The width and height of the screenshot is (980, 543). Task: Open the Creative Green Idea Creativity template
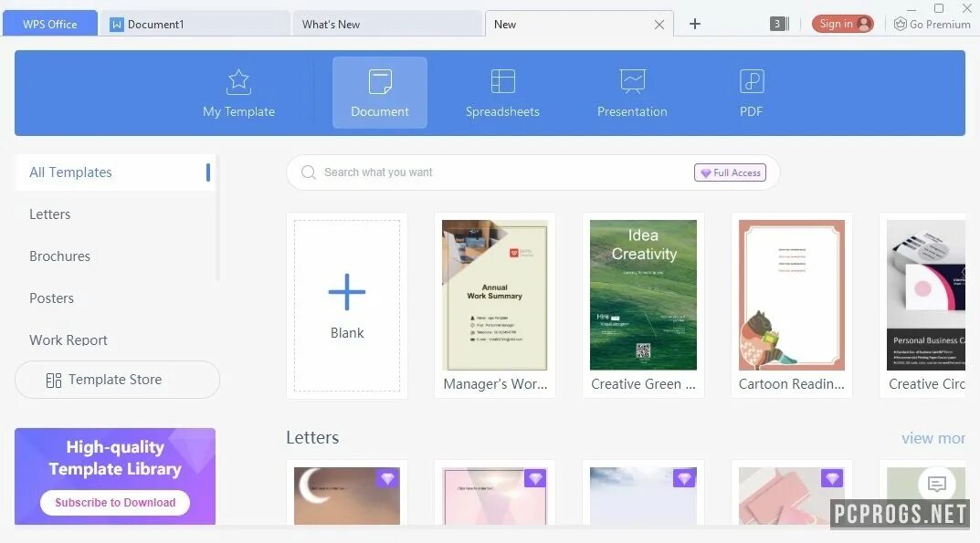click(x=643, y=306)
